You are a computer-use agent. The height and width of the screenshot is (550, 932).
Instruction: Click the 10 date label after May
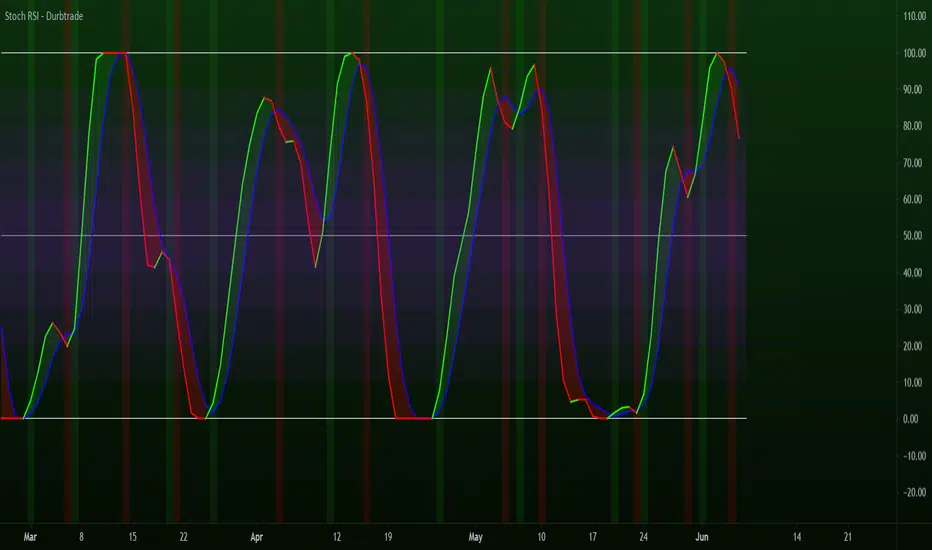click(x=541, y=537)
